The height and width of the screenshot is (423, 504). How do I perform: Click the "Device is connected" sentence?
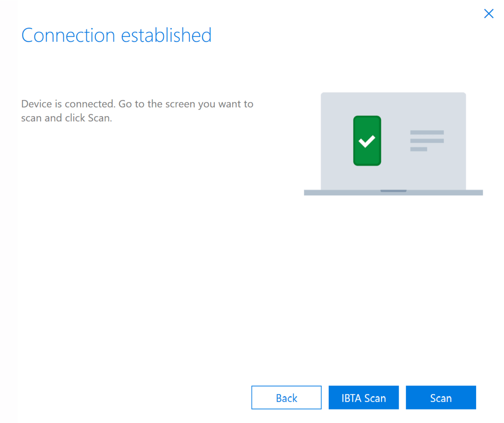click(x=68, y=104)
